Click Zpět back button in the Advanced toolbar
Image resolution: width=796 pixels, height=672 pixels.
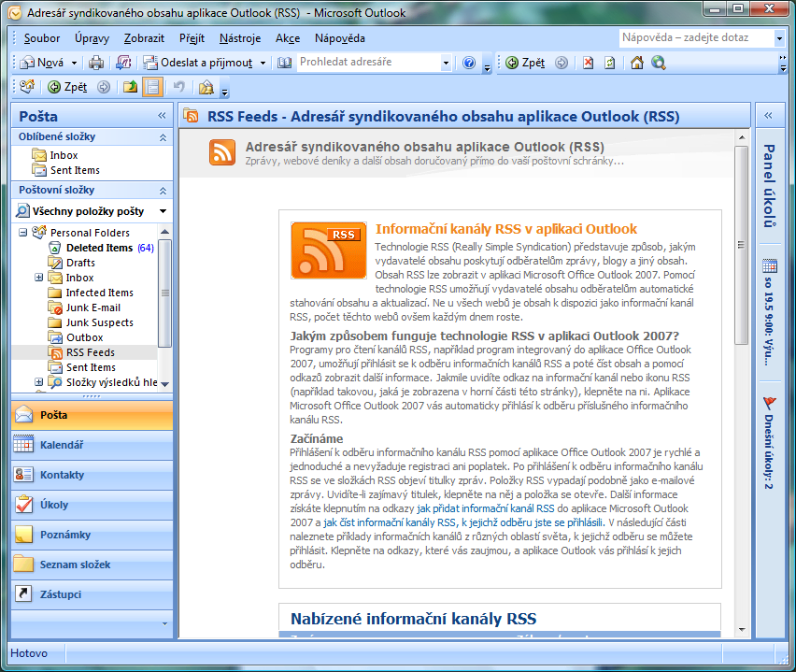(x=67, y=87)
